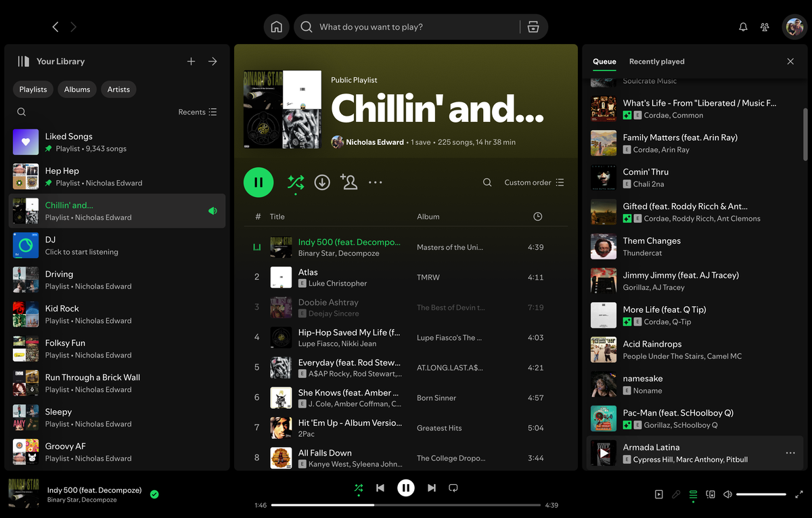Go back with the left arrow
The height and width of the screenshot is (518, 812).
tap(55, 27)
